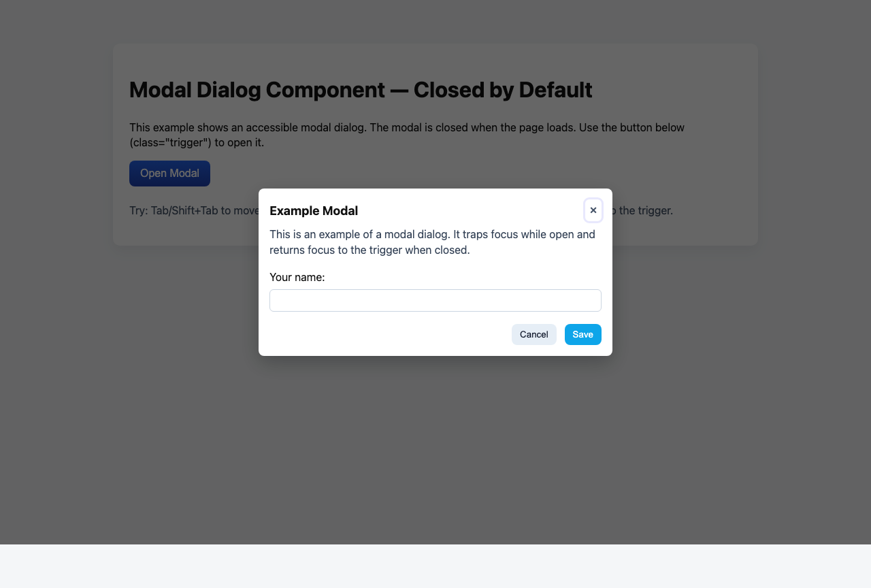871x588 pixels.
Task: Click the Your name label
Action: coord(297,277)
